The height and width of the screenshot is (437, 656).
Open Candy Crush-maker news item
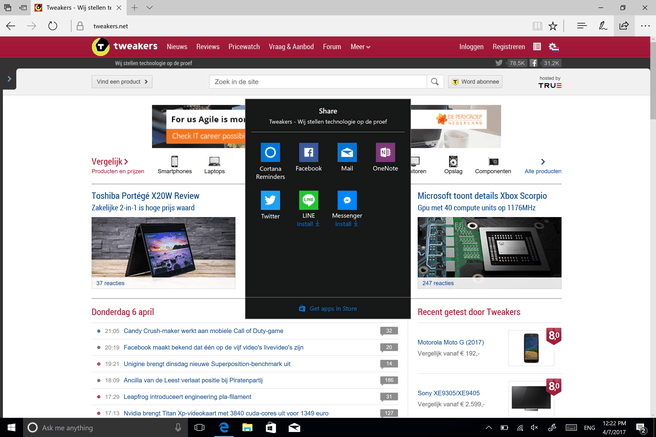[x=203, y=331]
